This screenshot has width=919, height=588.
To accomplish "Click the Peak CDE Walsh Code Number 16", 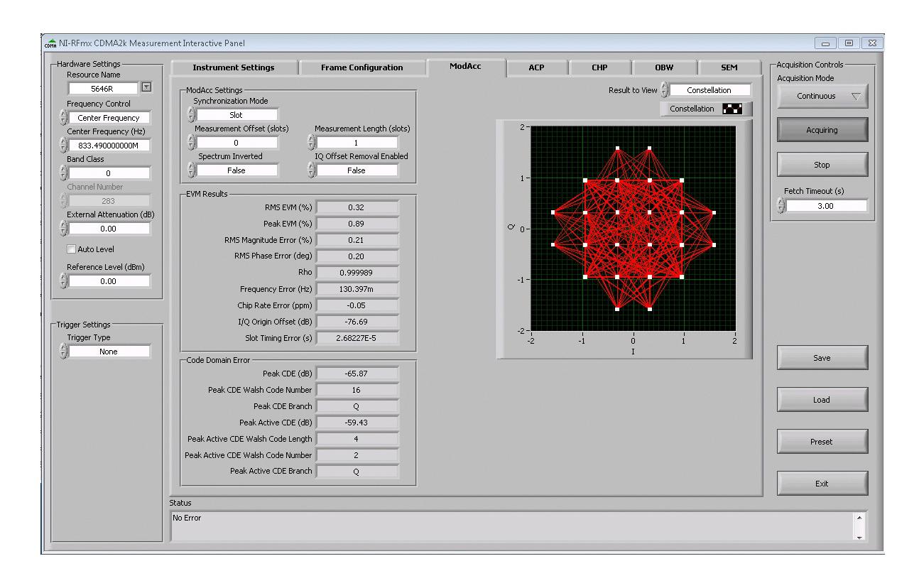I will [x=357, y=390].
